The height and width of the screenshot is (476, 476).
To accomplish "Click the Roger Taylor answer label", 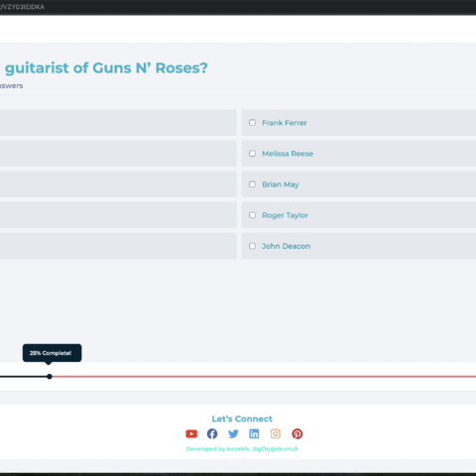I will 285,215.
